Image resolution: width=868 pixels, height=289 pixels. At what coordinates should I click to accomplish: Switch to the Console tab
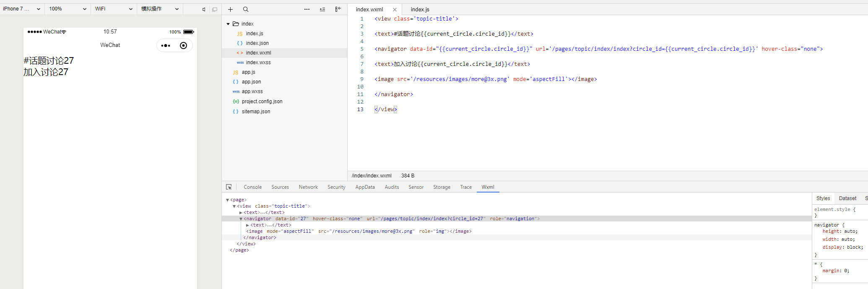[x=252, y=187]
